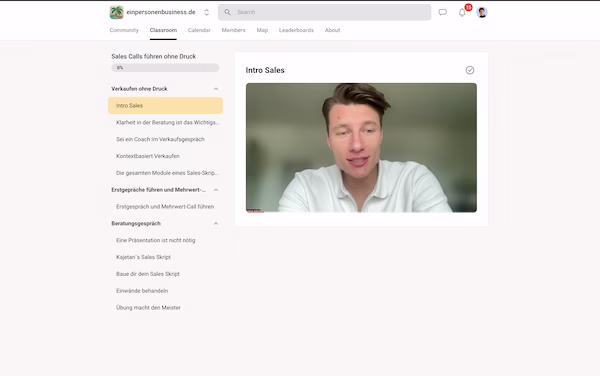Open lesson Erstgespräch und Mehrwert-Call führen
600x376 pixels.
[x=165, y=207]
